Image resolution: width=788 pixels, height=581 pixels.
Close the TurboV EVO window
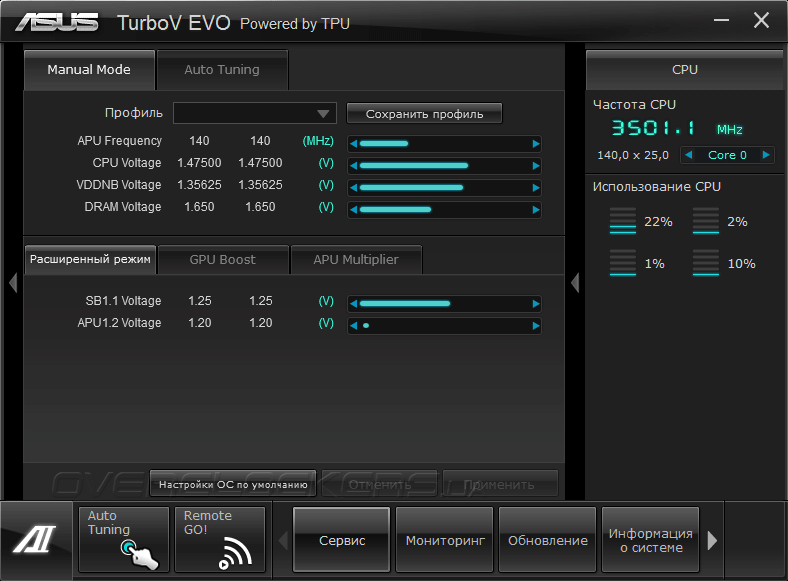tap(761, 20)
